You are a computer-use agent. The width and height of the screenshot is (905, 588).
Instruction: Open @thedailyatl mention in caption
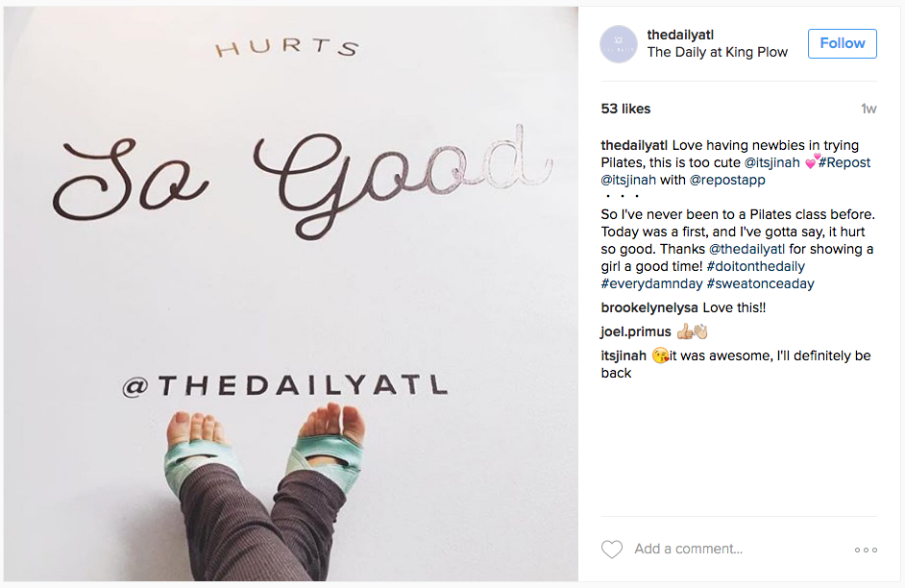[x=746, y=249]
